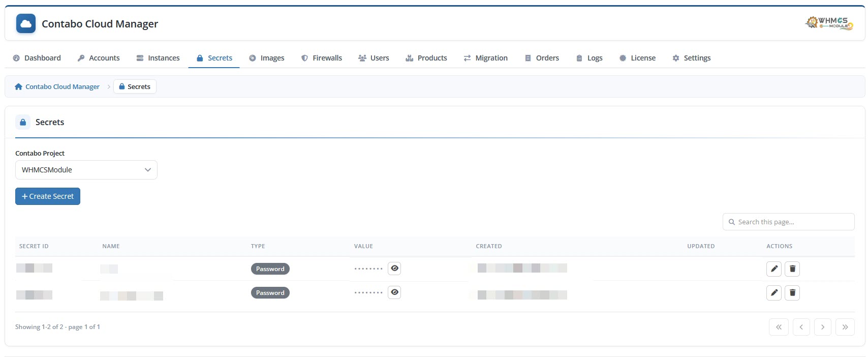Go to the next page
The width and height of the screenshot is (868, 357).
coord(823,327)
